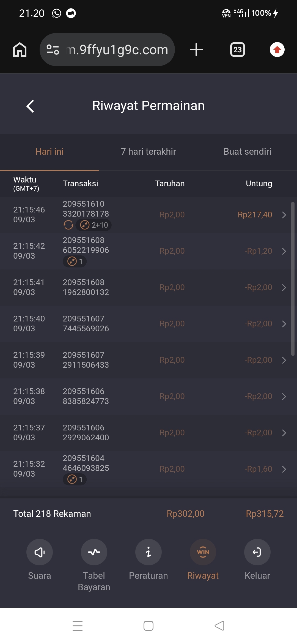Viewport: 297px width, 644px height.
Task: Open Tabel Bayaran paytable icon
Action: tap(94, 552)
